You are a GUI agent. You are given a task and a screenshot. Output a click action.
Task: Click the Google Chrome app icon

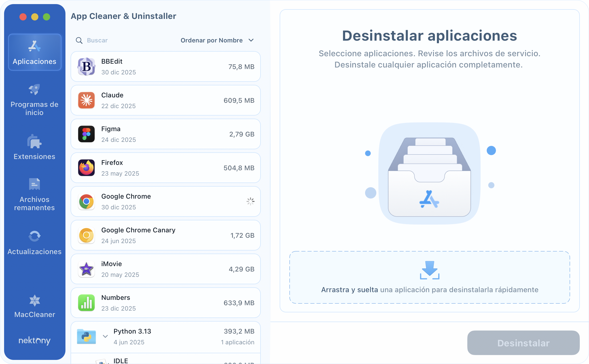(86, 201)
